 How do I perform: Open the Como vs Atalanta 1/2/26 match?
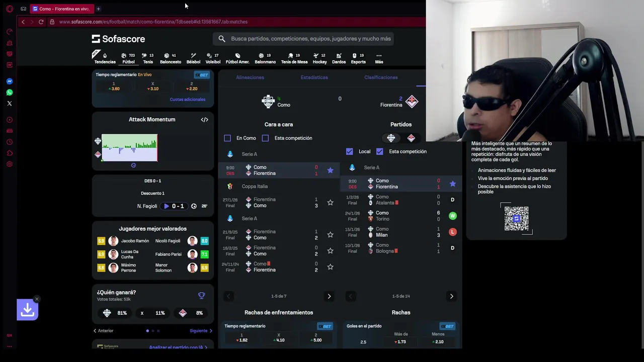(401, 200)
